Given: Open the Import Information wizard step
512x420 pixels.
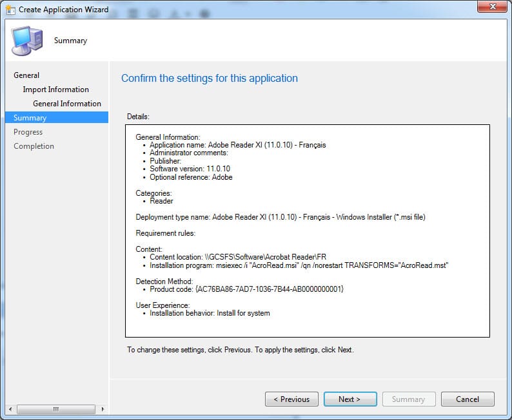Looking at the screenshot, I should pyautogui.click(x=56, y=90).
